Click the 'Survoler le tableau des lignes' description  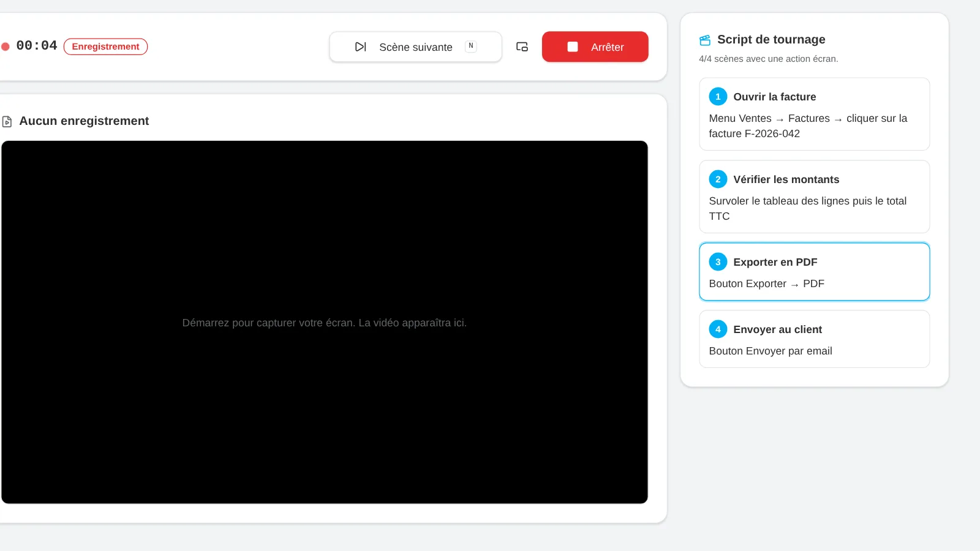(807, 208)
